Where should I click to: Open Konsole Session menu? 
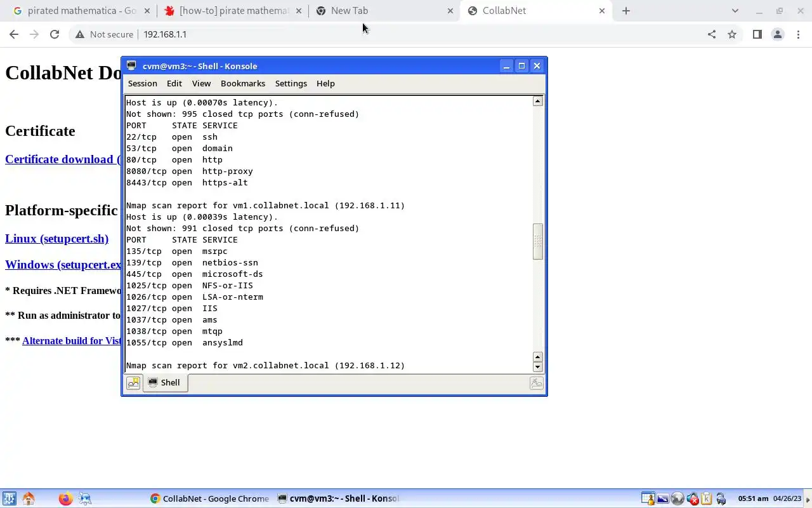[x=143, y=83]
